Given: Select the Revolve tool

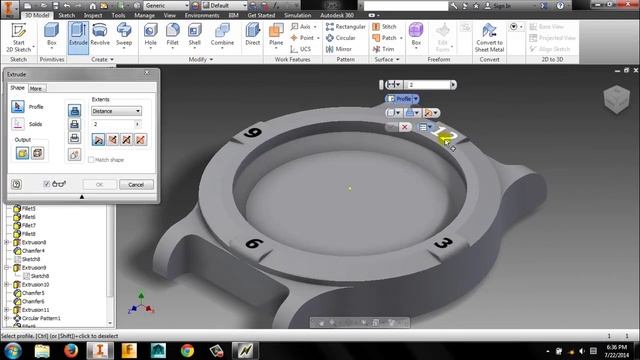Looking at the screenshot, I should (100, 35).
